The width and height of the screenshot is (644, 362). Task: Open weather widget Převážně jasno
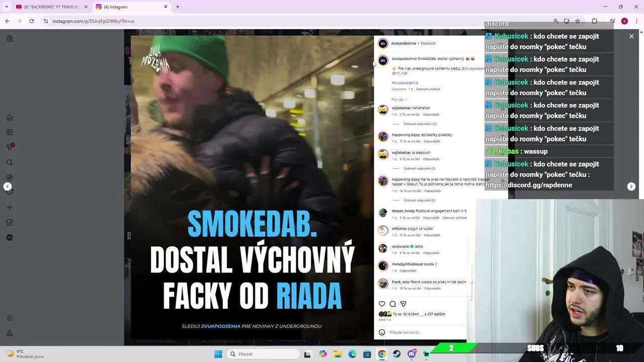click(x=25, y=354)
